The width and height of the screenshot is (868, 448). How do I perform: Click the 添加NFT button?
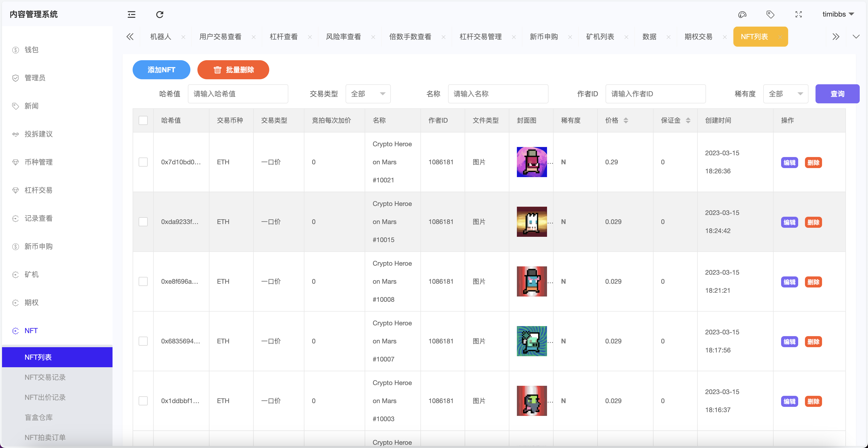161,70
